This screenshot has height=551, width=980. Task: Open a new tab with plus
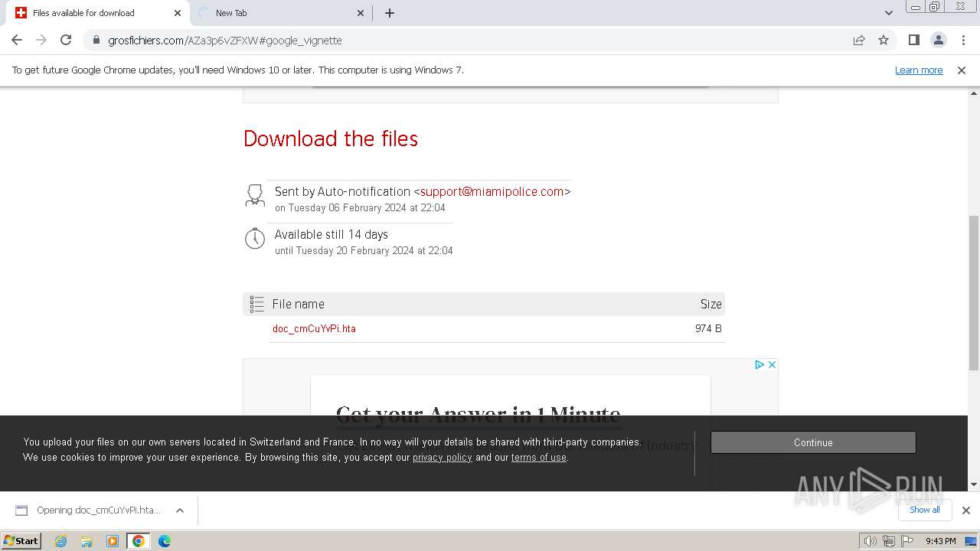tap(390, 13)
